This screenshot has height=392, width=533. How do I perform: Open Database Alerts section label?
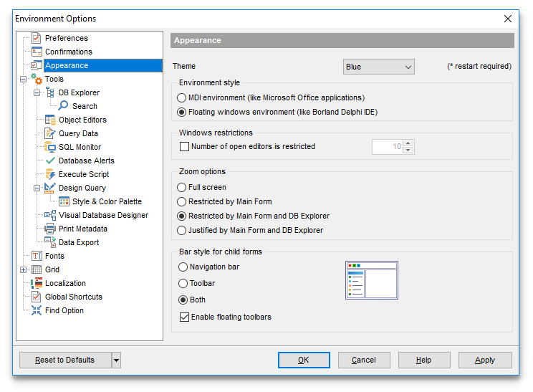click(x=87, y=161)
